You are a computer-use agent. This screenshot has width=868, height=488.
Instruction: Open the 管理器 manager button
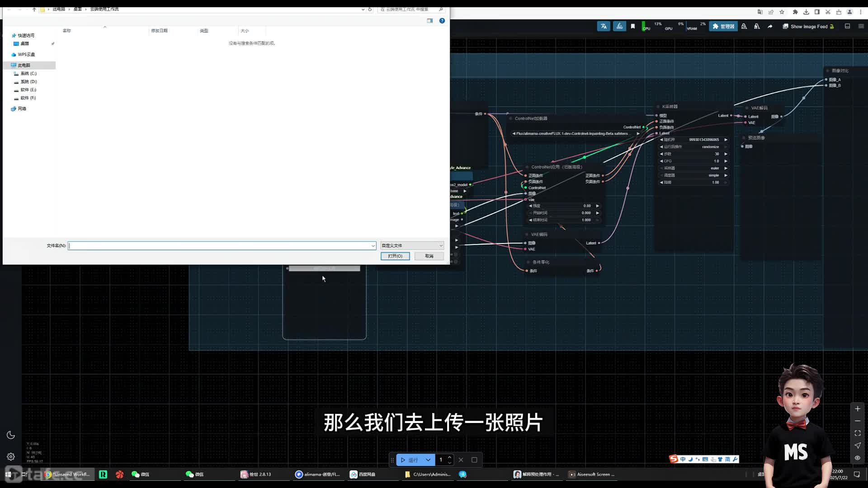[x=723, y=26]
